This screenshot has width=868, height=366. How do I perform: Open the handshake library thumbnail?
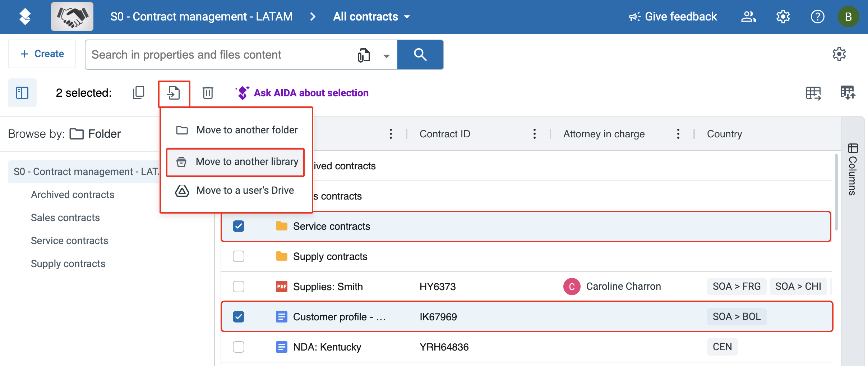coord(72,17)
